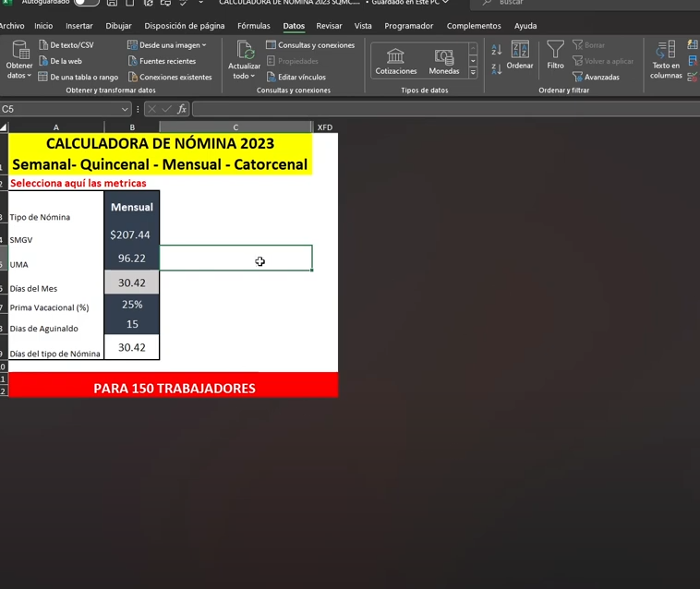Screen dimensions: 700x589
Task: Open the Obtener datos dropdown
Action: pyautogui.click(x=19, y=60)
